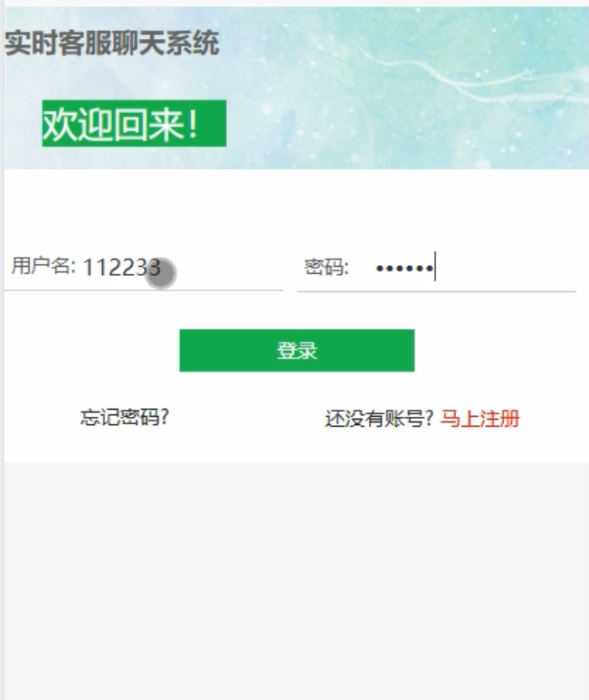The width and height of the screenshot is (589, 700).
Task: Select the 用户名: label text
Action: click(x=43, y=266)
